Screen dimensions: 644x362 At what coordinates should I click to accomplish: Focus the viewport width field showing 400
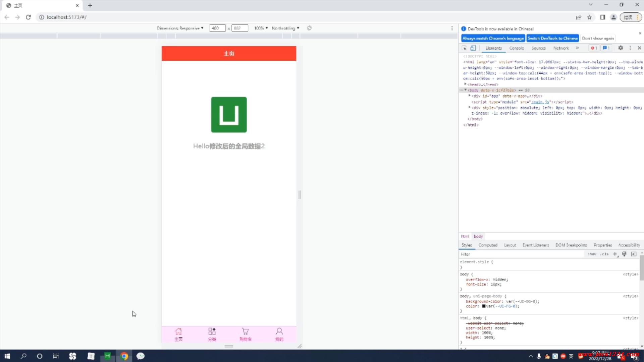tap(217, 28)
